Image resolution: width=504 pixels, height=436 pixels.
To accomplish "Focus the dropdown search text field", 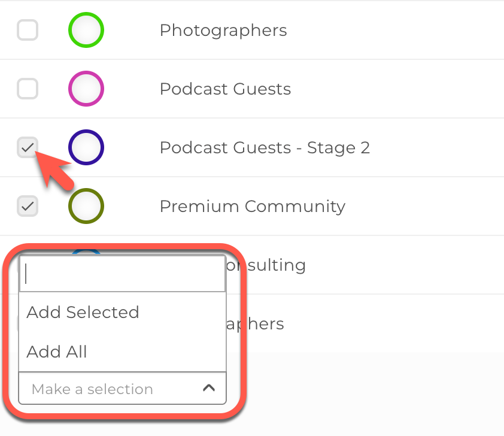I will [x=123, y=275].
